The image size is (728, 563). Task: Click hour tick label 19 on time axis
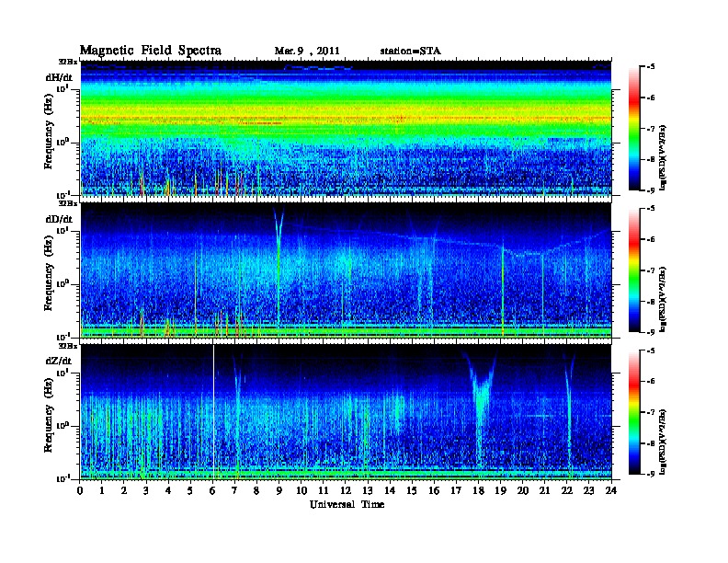[500, 490]
